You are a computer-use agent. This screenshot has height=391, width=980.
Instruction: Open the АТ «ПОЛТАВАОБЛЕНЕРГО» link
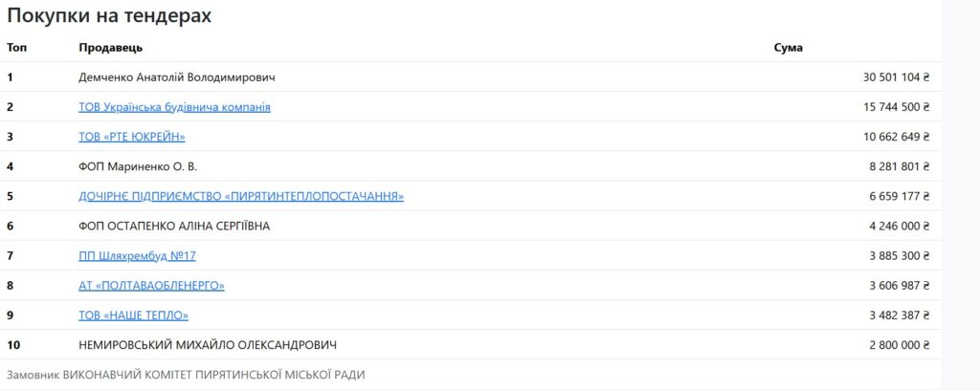pyautogui.click(x=151, y=285)
